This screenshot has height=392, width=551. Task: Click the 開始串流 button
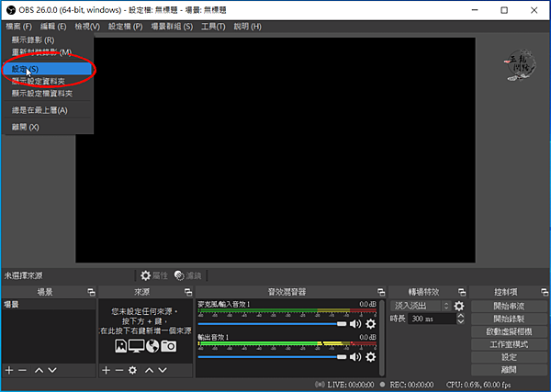point(509,306)
